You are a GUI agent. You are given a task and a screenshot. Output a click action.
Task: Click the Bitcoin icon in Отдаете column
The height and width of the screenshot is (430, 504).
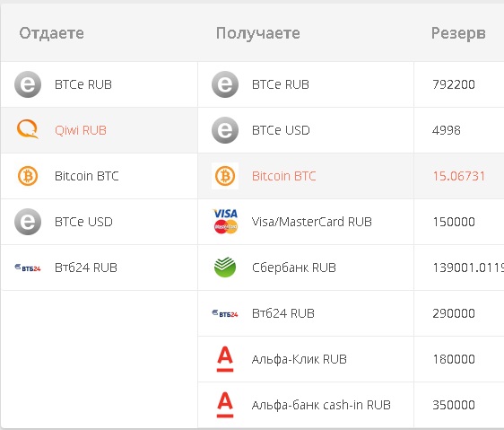[x=28, y=176]
